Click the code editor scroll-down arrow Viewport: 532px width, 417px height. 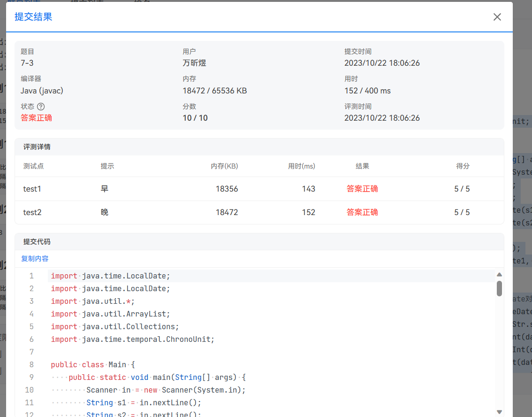pos(499,412)
